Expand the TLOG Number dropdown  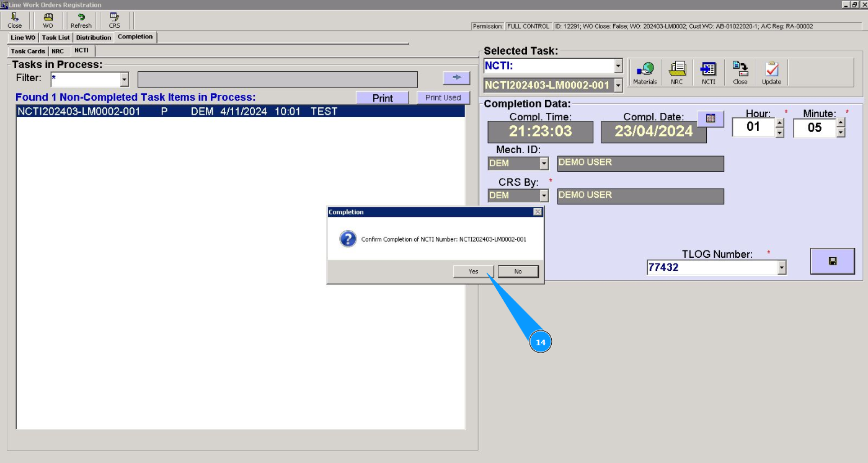[782, 268]
